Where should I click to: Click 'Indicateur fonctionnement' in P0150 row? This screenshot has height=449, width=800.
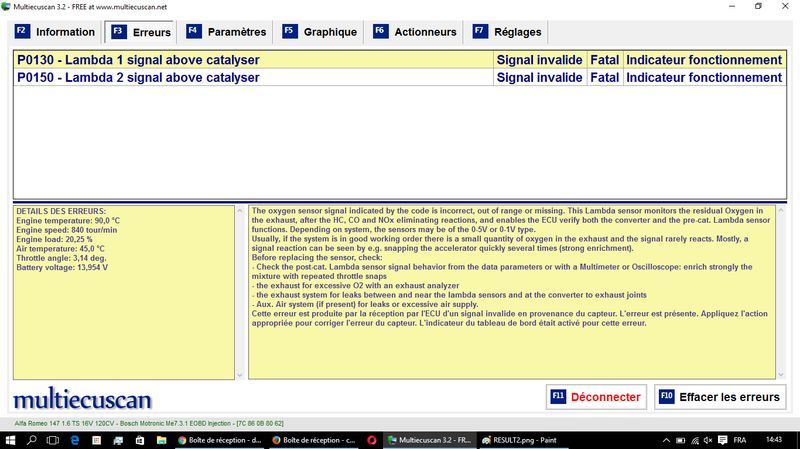coord(704,78)
